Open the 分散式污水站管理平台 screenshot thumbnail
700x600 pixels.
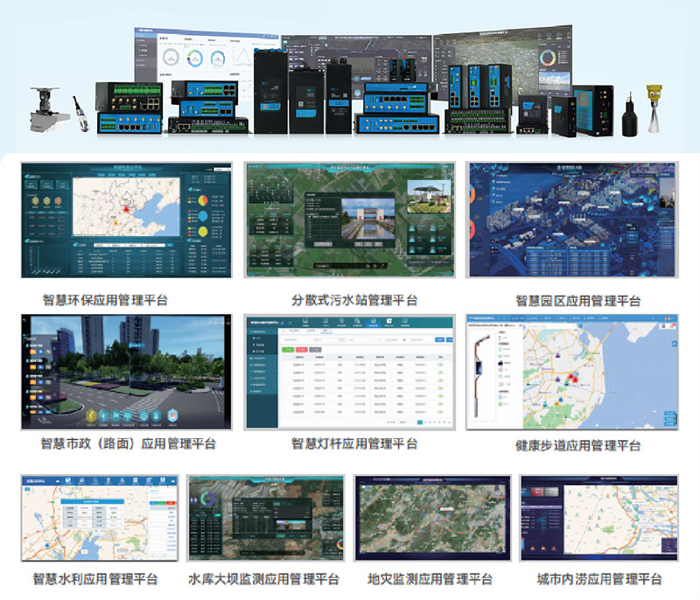click(x=348, y=222)
